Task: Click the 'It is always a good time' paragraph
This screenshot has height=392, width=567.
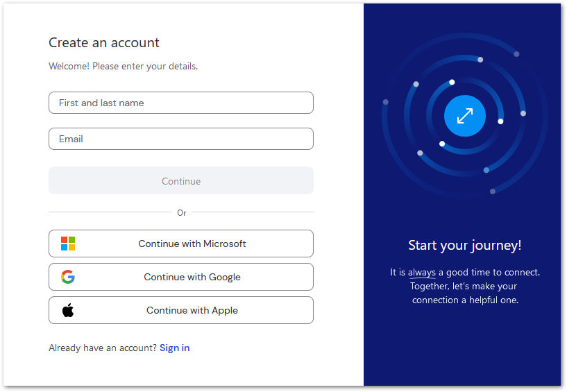Action: click(465, 286)
